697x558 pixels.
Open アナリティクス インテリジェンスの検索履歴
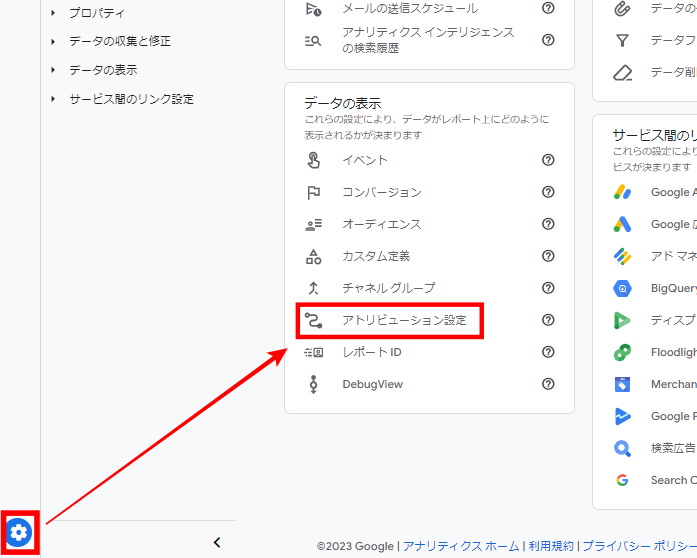point(428,40)
